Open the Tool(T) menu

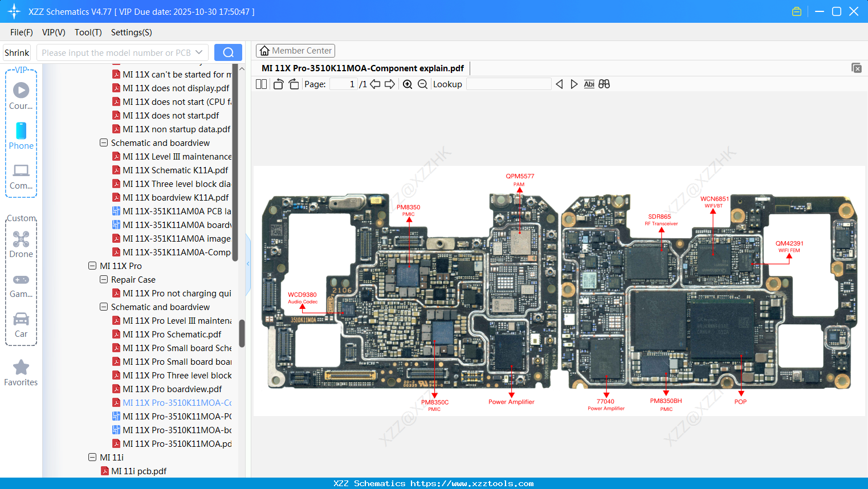click(x=88, y=32)
